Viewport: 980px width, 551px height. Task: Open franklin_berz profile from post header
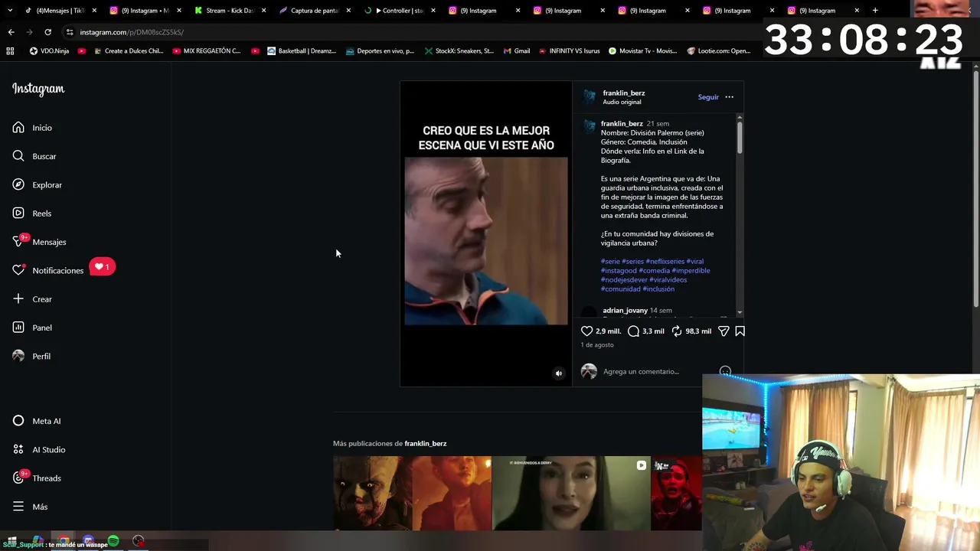(x=623, y=93)
